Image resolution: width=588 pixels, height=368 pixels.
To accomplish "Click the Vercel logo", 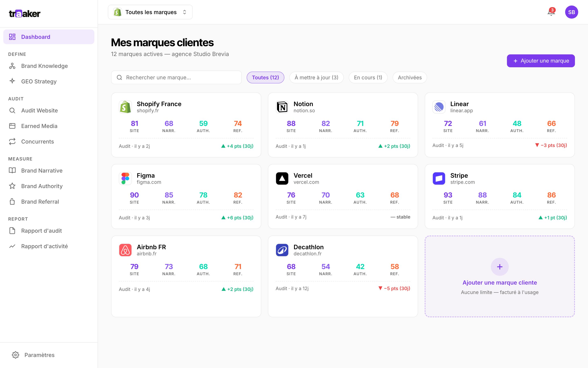I will [x=282, y=178].
